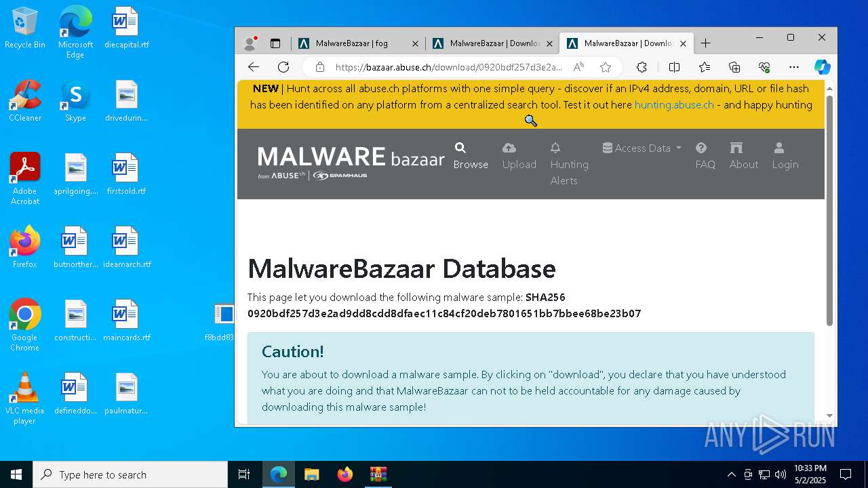Open Edge Settings and more menu

(794, 67)
